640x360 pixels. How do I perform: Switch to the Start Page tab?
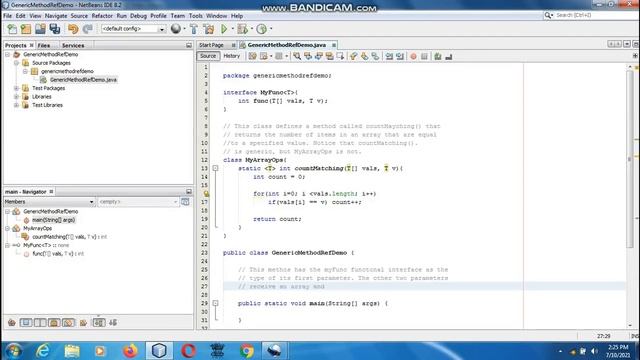pos(211,45)
